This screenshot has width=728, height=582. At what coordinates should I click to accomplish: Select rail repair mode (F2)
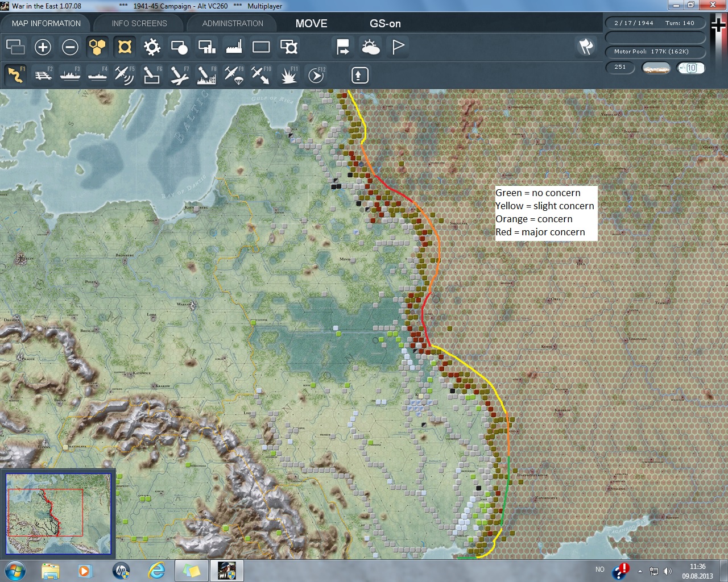(x=43, y=75)
